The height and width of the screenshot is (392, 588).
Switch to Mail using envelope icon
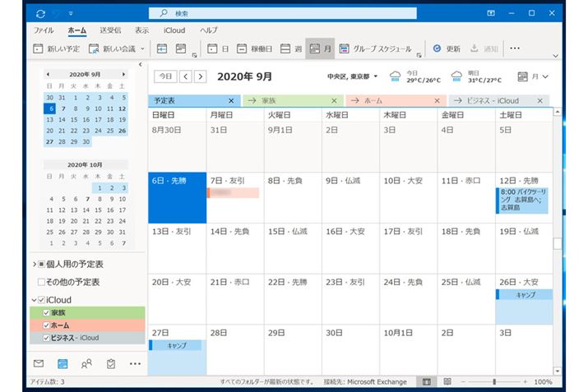[39, 363]
